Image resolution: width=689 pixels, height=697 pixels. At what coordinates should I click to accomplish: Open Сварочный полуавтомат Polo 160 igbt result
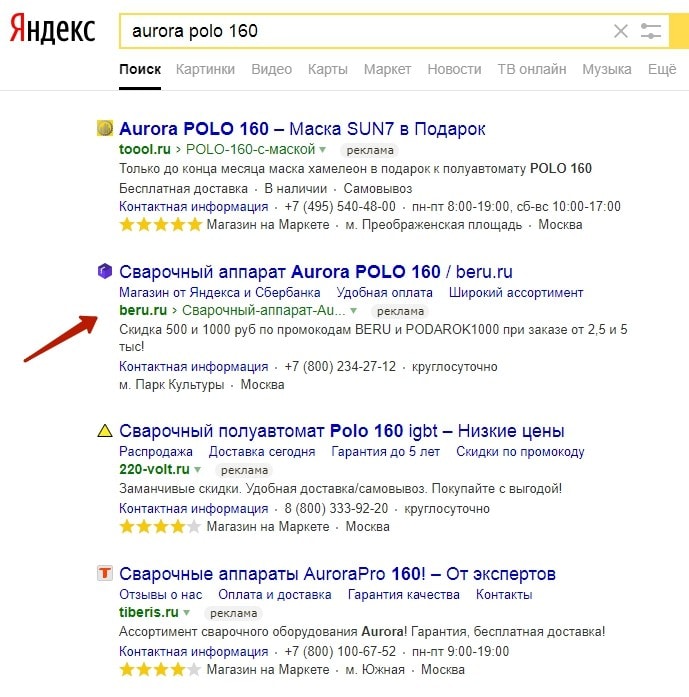(341, 431)
